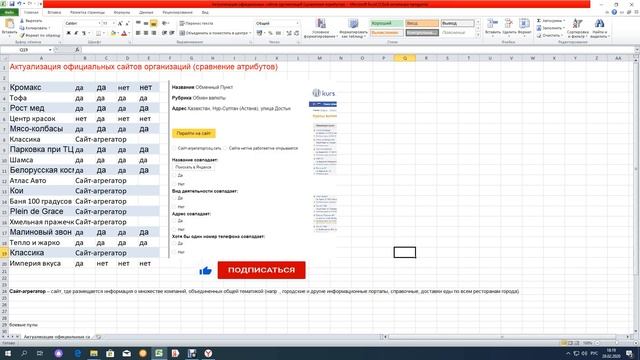Center text horizontally

coord(146,33)
